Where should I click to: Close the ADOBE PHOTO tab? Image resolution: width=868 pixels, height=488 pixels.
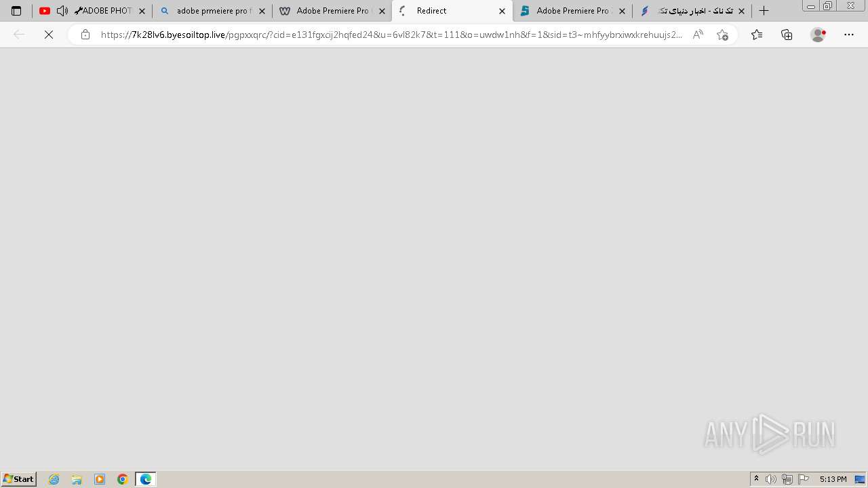(x=142, y=12)
